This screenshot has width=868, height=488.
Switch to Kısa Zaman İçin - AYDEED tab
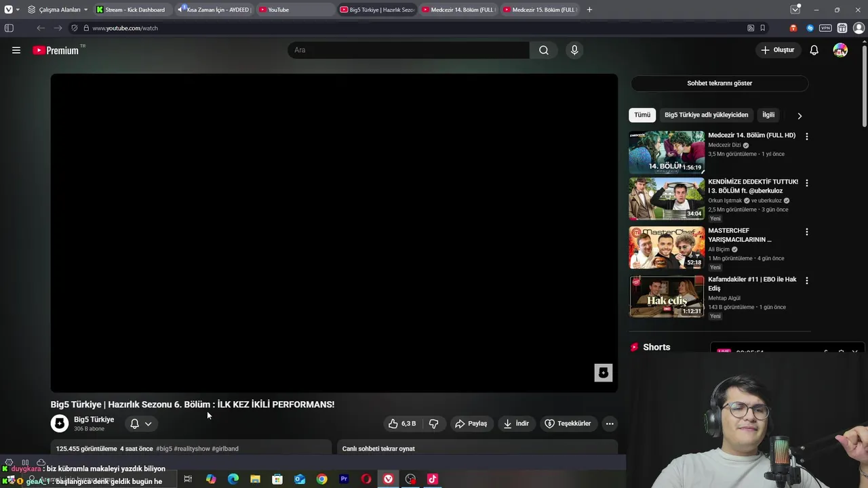(214, 9)
